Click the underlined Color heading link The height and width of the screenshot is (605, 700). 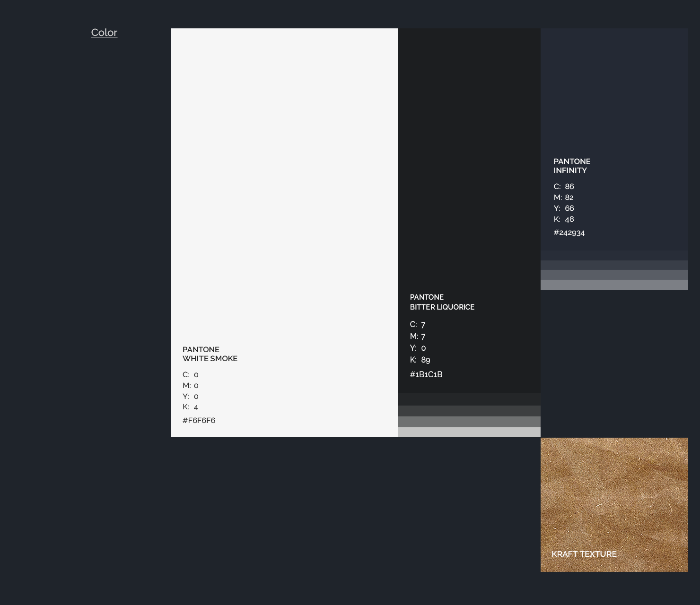(x=104, y=33)
